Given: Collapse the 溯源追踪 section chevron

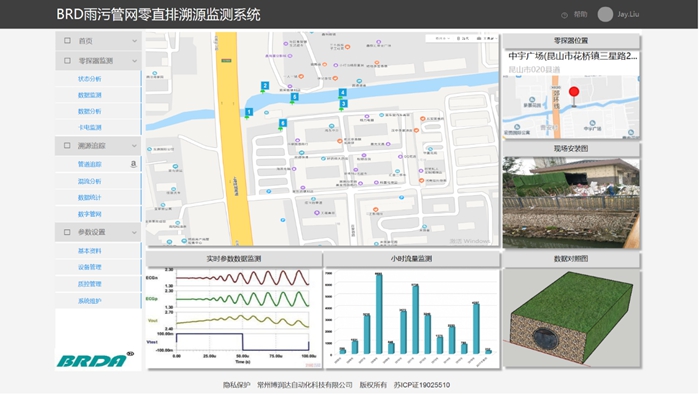Looking at the screenshot, I should pyautogui.click(x=134, y=146).
